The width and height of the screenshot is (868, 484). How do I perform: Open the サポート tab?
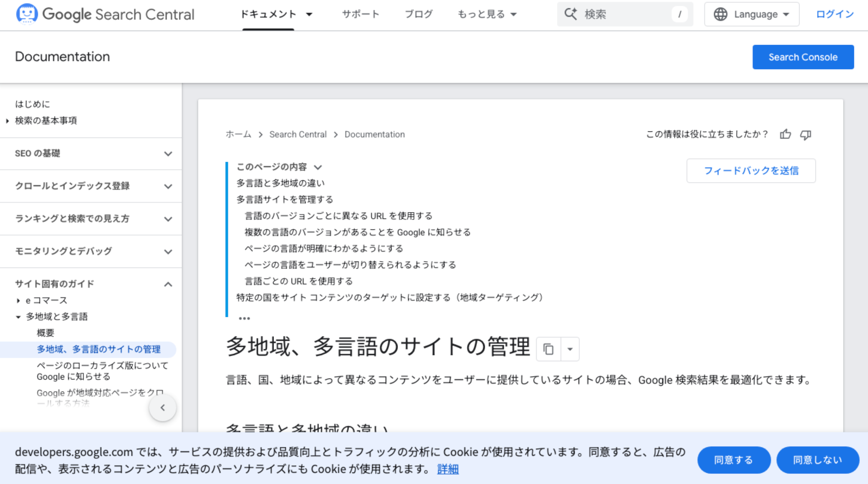(360, 14)
